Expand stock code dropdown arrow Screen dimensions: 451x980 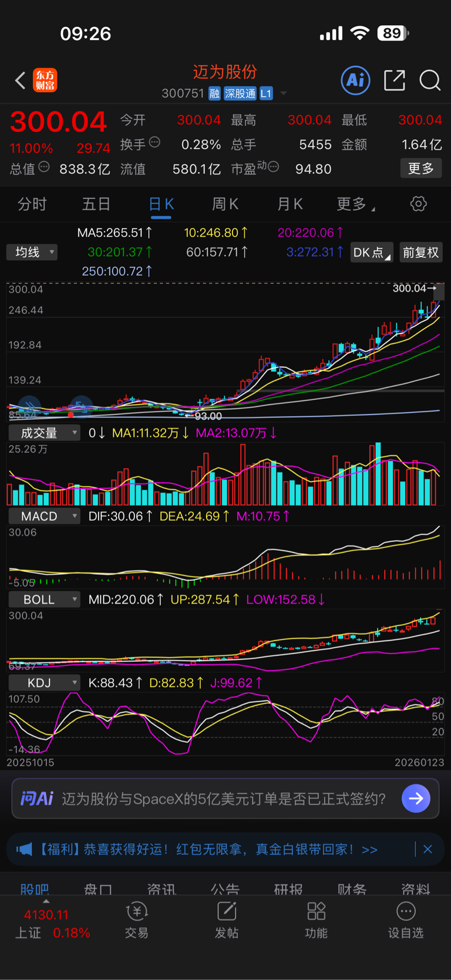(284, 93)
